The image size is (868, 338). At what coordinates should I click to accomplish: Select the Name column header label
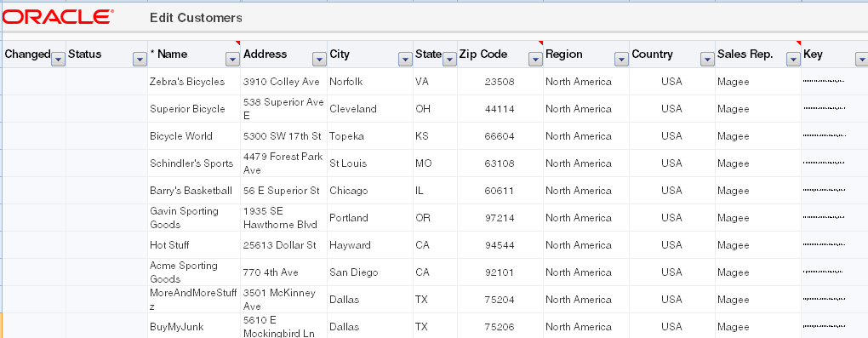point(168,54)
